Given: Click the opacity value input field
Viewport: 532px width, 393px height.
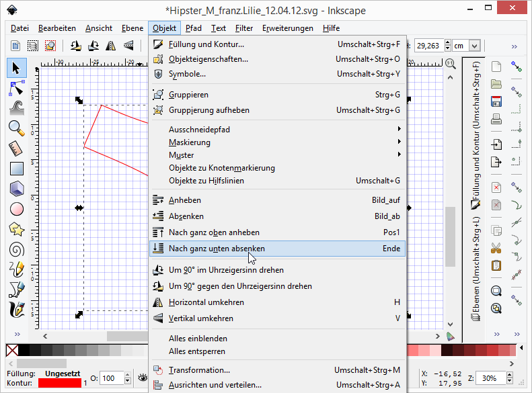Looking at the screenshot, I should [111, 378].
